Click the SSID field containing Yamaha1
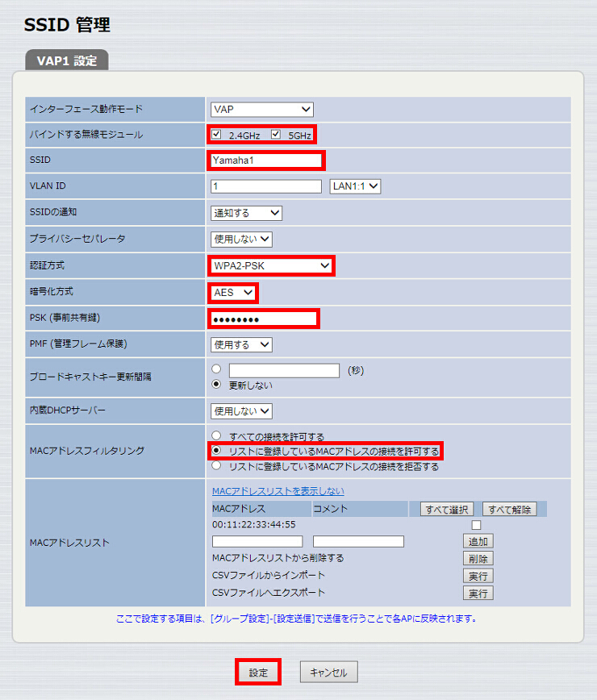597x700 pixels. coord(266,160)
